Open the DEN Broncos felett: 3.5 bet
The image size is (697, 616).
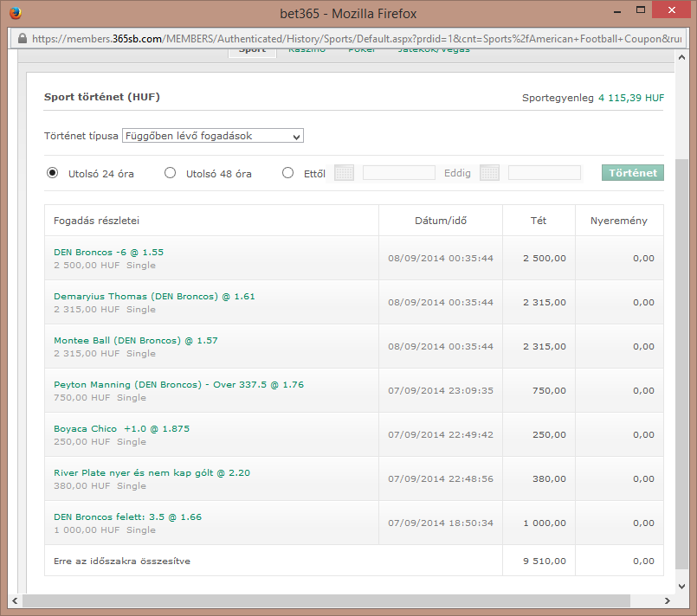(x=127, y=517)
